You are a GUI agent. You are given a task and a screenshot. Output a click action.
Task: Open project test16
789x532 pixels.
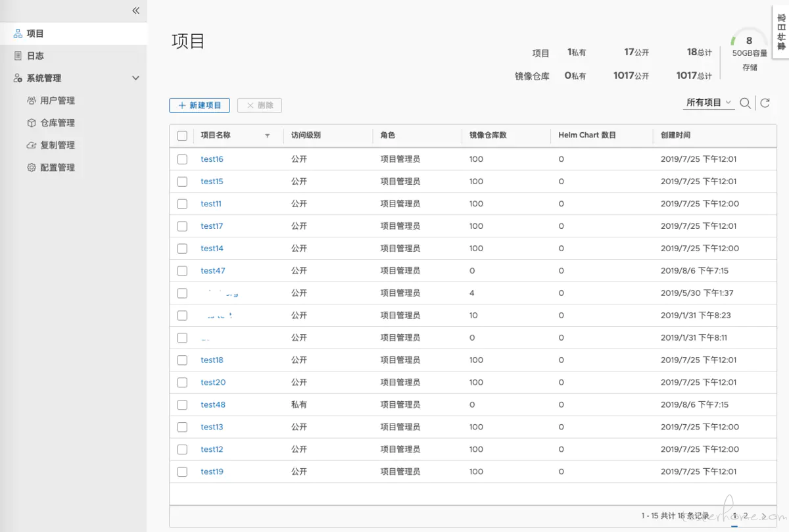tap(212, 159)
